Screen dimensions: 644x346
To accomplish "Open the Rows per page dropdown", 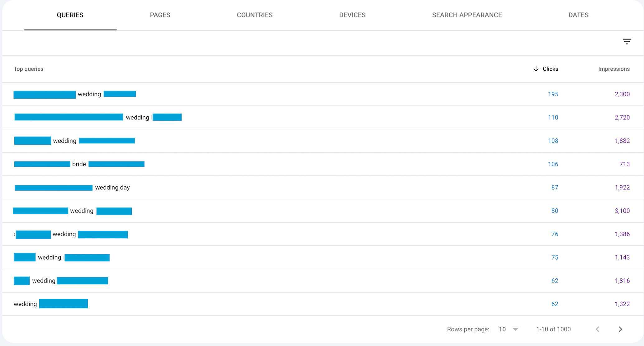I will 508,329.
